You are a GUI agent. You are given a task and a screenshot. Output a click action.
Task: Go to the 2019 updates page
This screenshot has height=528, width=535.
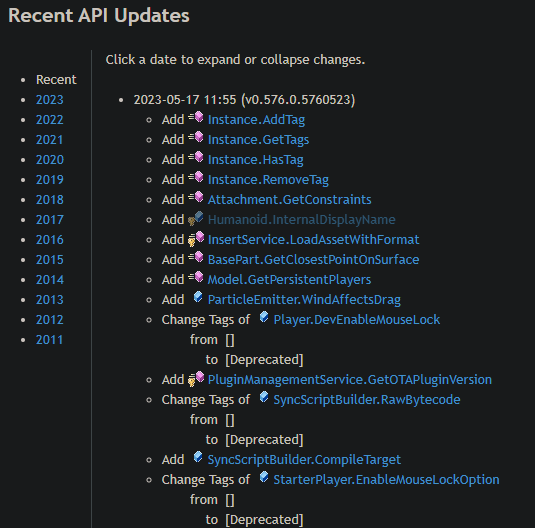50,180
